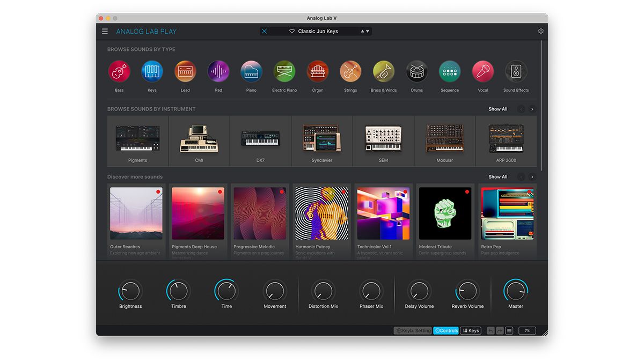The width and height of the screenshot is (644, 362).
Task: Open the Harmonic Putney sound pack
Action: (x=321, y=212)
